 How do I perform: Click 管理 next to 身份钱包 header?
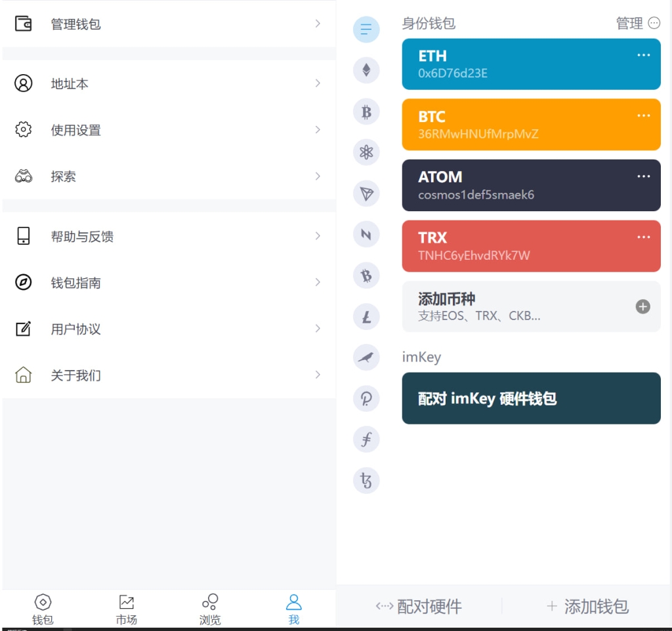[x=631, y=24]
